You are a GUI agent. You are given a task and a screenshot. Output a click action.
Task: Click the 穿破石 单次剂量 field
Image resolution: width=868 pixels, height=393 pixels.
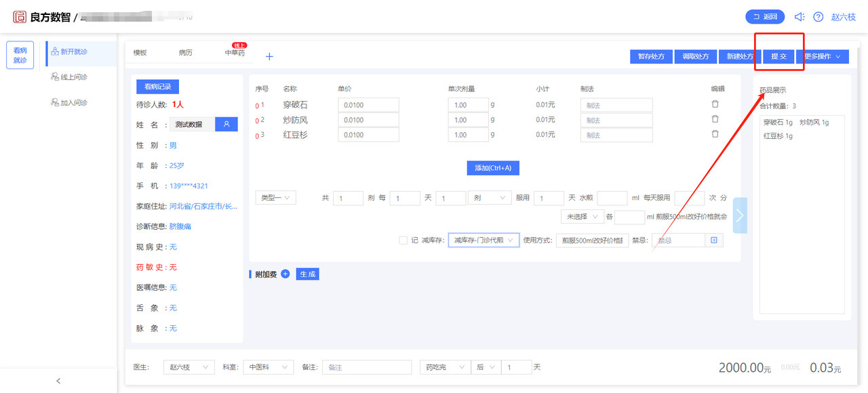point(468,105)
